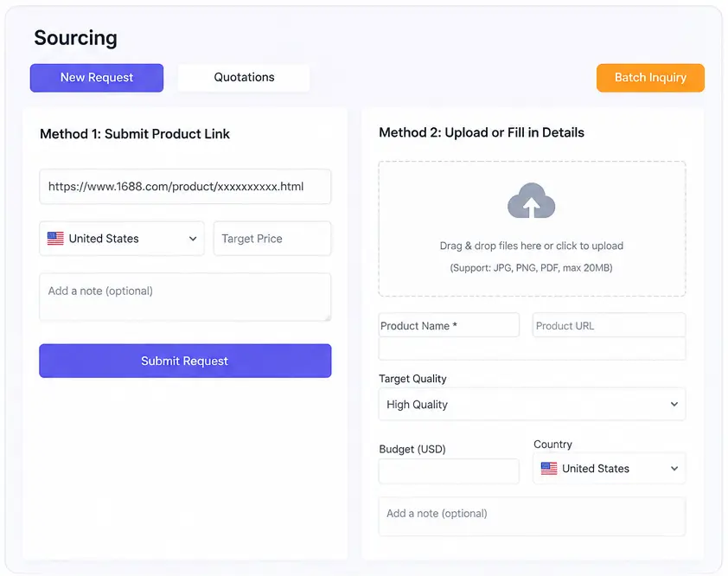Screen dimensions: 728x576
Task: Click the Product Name field
Action: 449,325
